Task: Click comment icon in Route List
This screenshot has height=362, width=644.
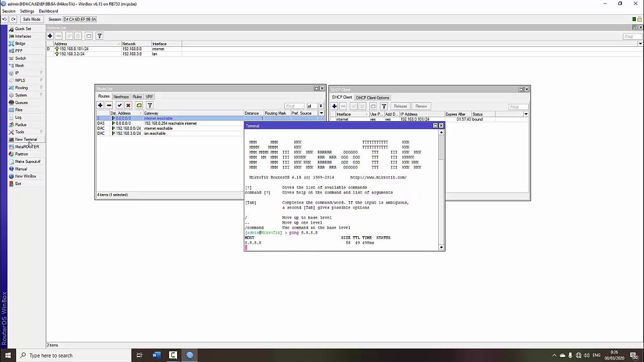Action: click(139, 105)
